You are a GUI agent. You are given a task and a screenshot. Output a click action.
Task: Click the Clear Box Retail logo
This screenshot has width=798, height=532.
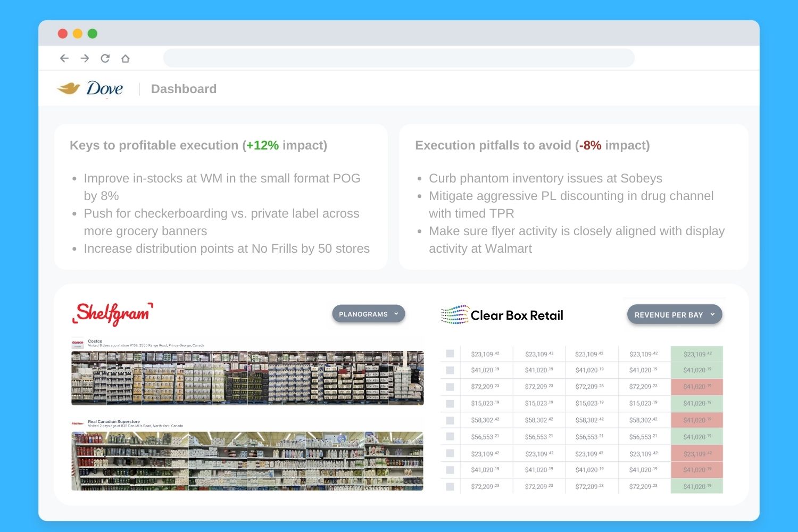point(502,315)
